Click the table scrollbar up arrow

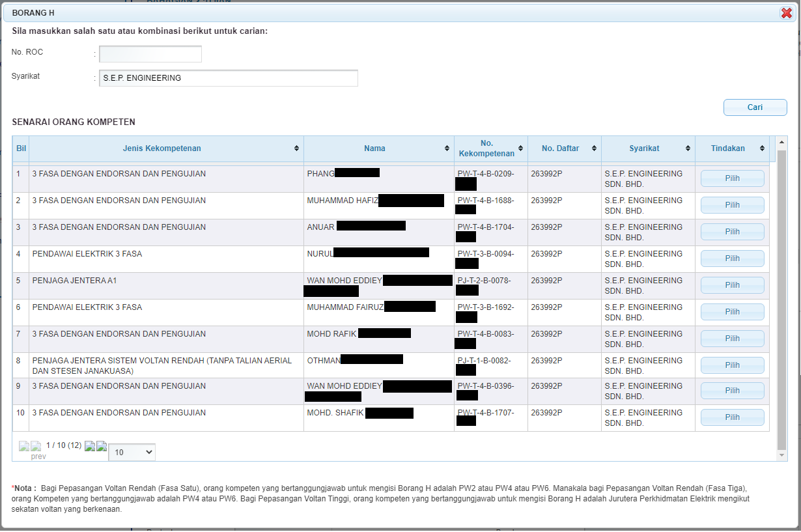click(x=781, y=143)
